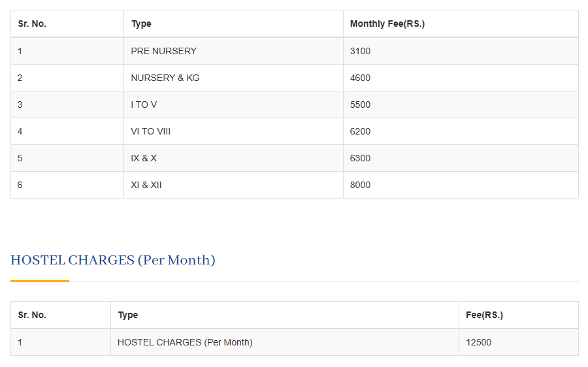Click the 'HOSTEL CHARGES (Per Month)' blue heading
The height and width of the screenshot is (367, 588).
(113, 260)
